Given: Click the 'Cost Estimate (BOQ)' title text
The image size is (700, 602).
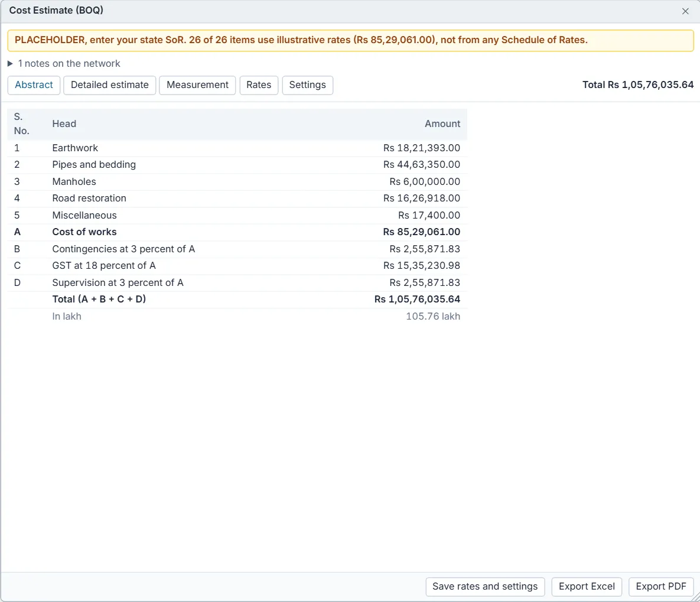Looking at the screenshot, I should tap(56, 10).
